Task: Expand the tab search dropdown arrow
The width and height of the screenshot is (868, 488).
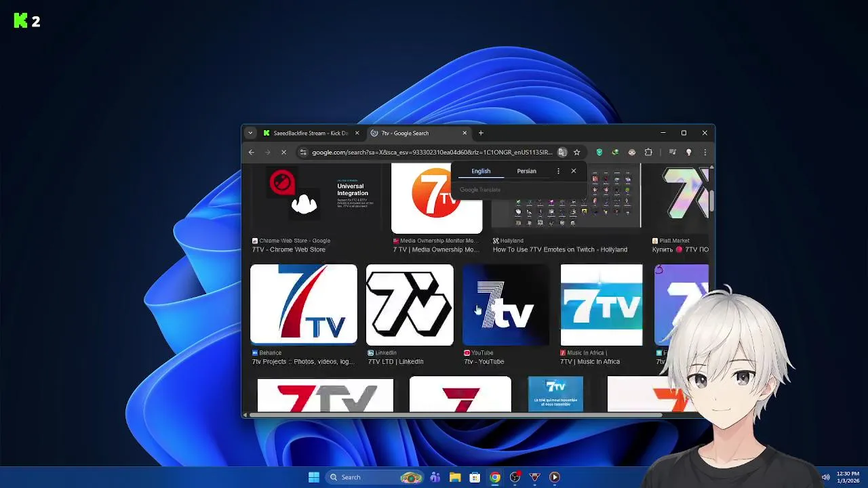Action: click(x=250, y=133)
